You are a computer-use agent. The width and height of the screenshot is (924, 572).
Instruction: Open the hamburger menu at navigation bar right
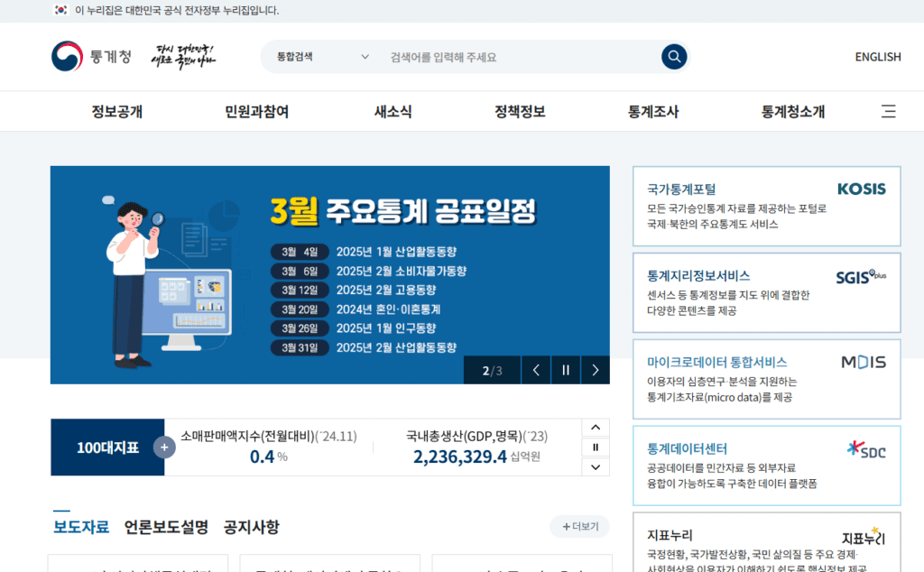pos(888,111)
